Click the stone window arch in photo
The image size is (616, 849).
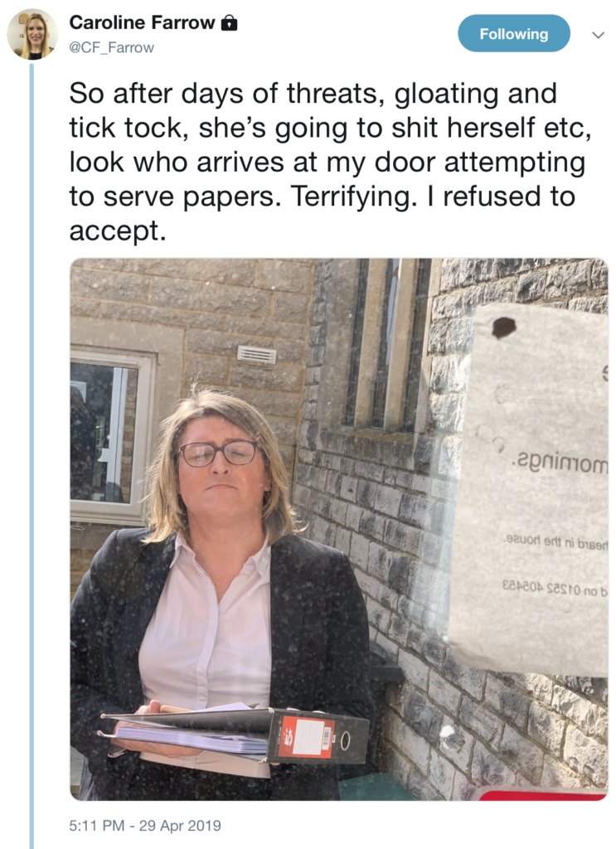coord(388,347)
